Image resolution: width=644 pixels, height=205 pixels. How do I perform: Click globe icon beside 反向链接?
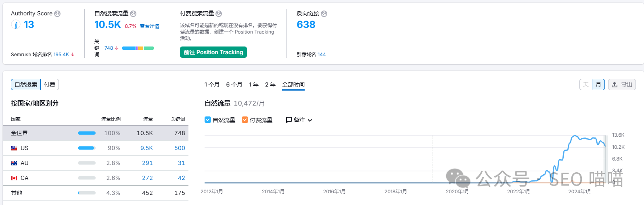pyautogui.click(x=324, y=14)
